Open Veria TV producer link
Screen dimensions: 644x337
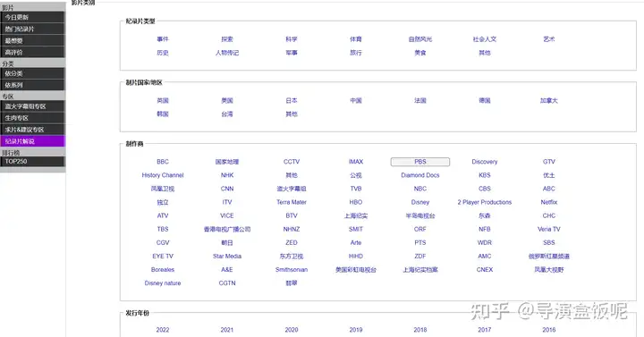[548, 229]
